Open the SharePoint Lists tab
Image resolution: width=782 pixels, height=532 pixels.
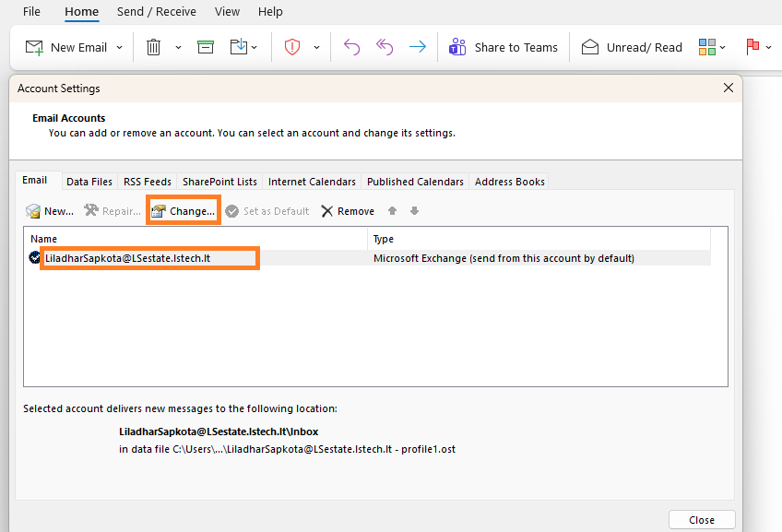219,182
